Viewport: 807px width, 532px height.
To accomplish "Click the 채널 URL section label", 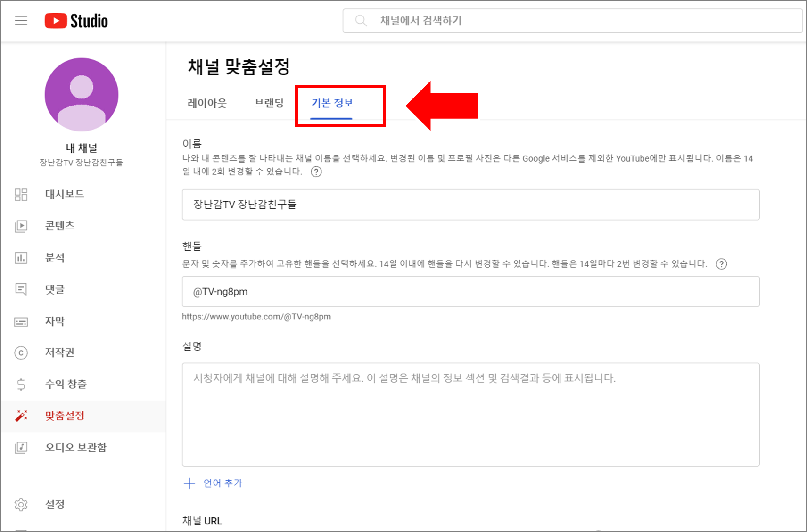I will [x=202, y=521].
